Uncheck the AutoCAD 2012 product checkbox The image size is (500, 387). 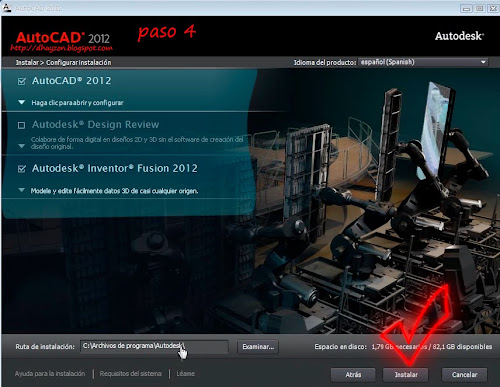click(x=22, y=81)
